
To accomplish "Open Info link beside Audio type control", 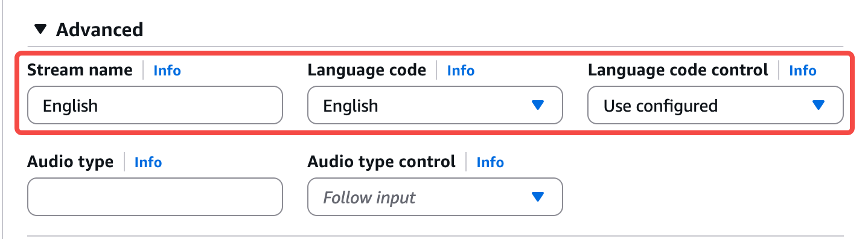I will click(490, 162).
